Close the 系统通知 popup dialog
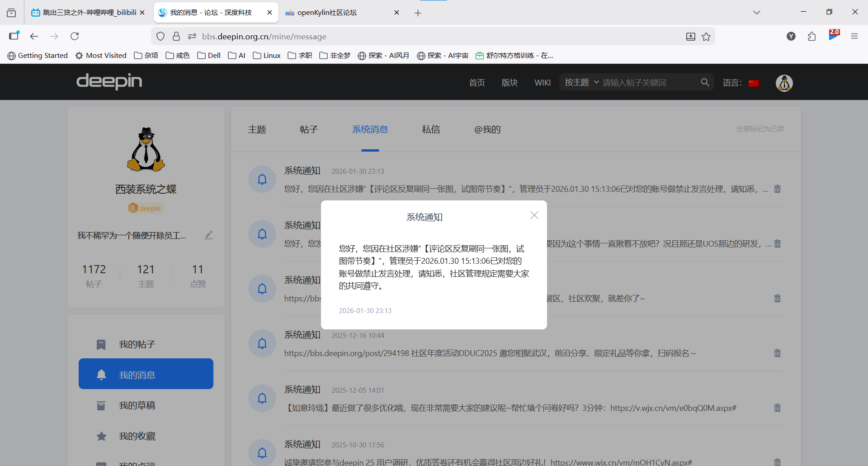Image resolution: width=868 pixels, height=466 pixels. [x=534, y=215]
